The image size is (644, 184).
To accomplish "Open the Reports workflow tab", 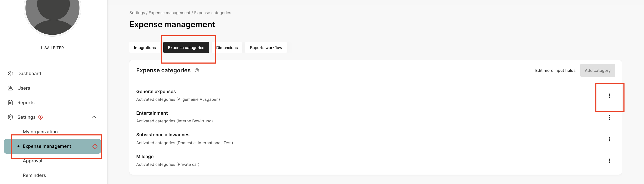I will pyautogui.click(x=266, y=47).
